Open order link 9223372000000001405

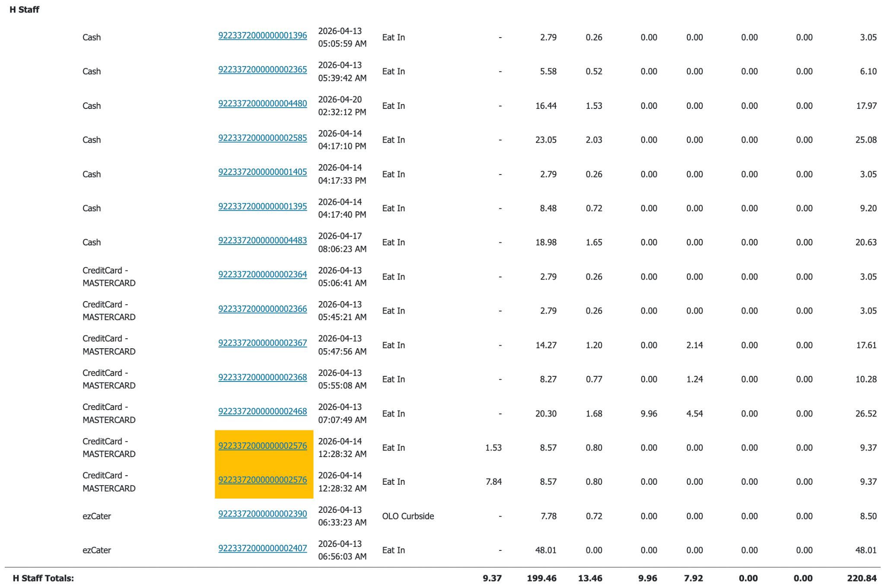point(262,172)
